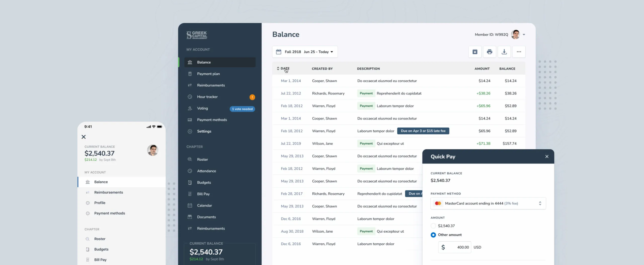This screenshot has height=265, width=644.
Task: Select the Other amount radio button
Action: 433,235
